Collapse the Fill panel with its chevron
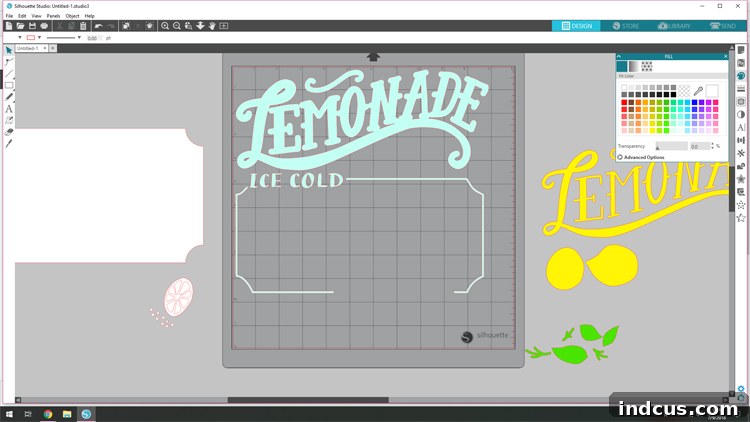Viewport: 750px width, 422px height. (x=619, y=56)
